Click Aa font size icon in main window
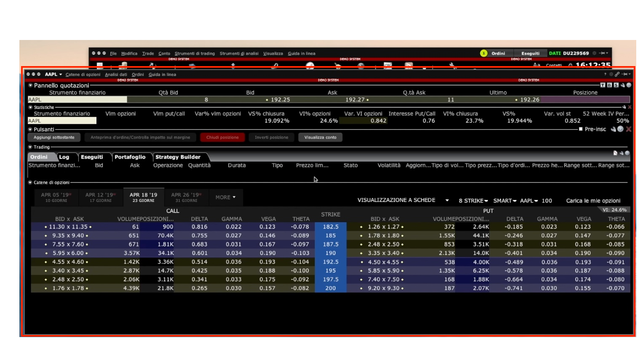This screenshot has width=643, height=364. click(x=537, y=65)
